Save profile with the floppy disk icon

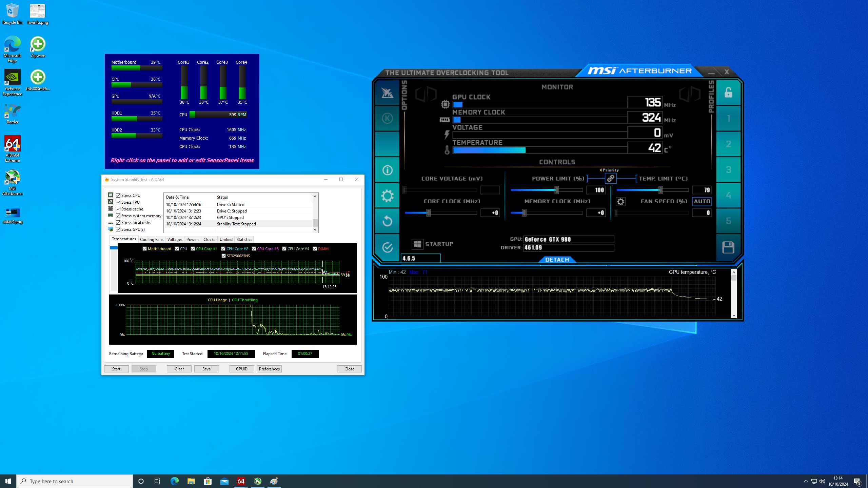[x=728, y=247]
